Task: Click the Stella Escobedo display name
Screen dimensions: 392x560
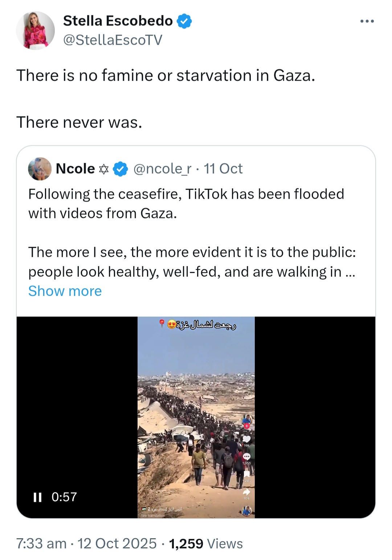Action: pyautogui.click(x=118, y=21)
